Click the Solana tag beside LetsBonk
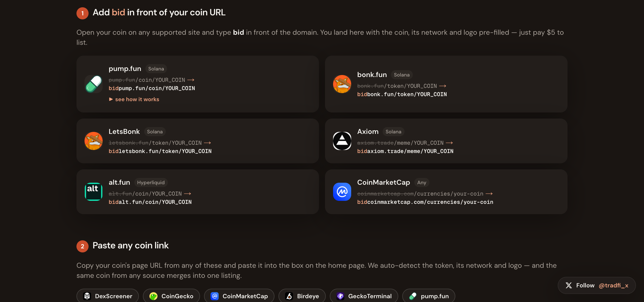 pos(155,132)
